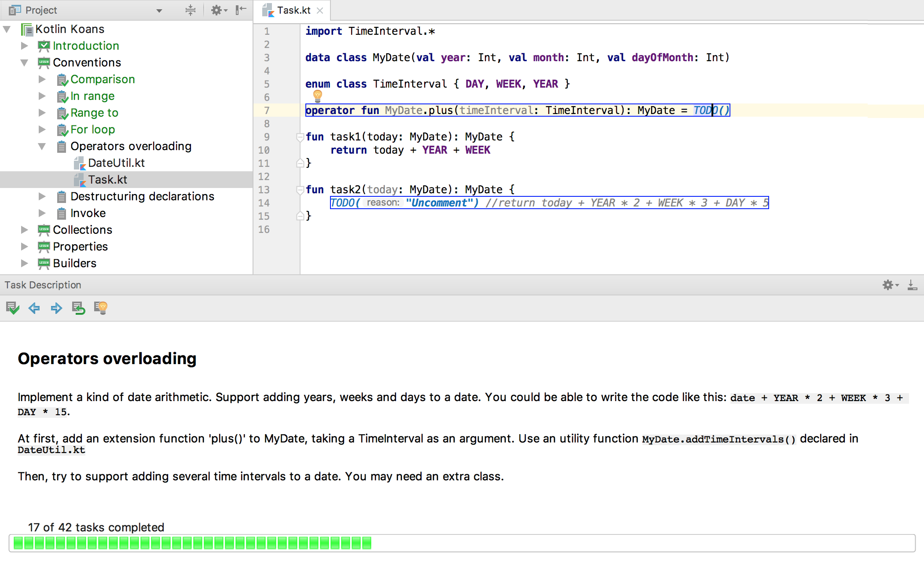Open the Project view dropdown
924x564 pixels.
[159, 11]
